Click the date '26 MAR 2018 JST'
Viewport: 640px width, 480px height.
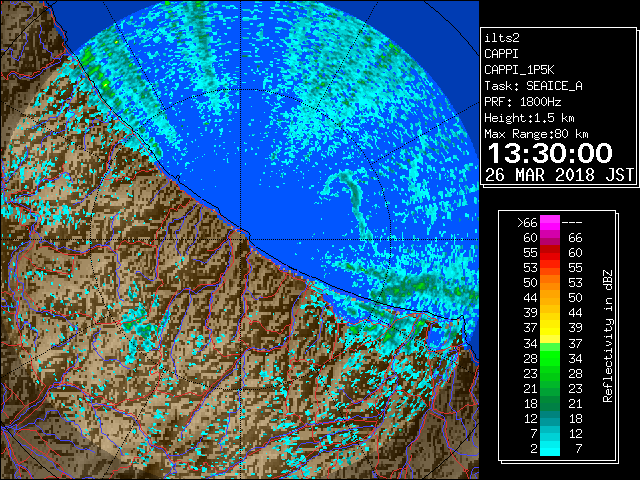pos(559,175)
